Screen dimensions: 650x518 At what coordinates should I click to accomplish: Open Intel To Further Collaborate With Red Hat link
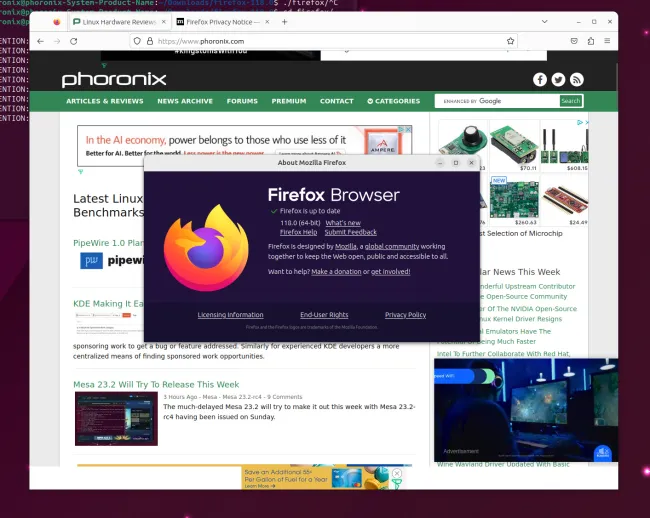tap(503, 354)
